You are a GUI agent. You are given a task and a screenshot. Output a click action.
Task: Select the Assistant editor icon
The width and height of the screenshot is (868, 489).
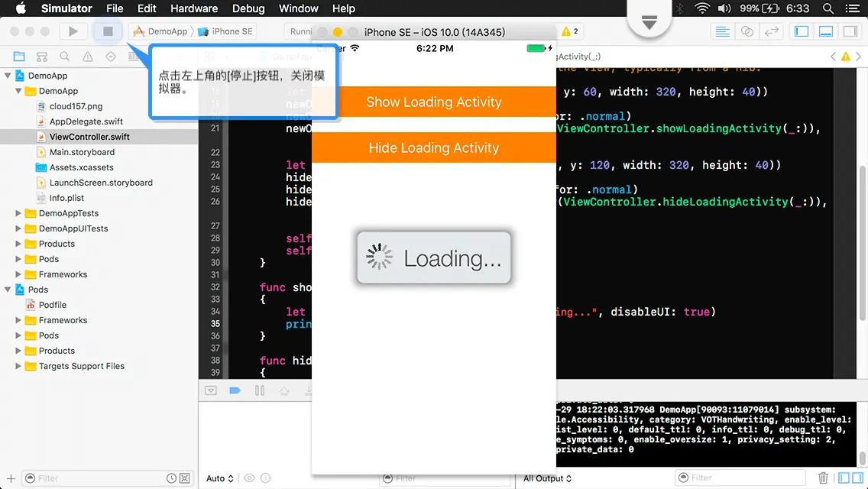coord(747,31)
